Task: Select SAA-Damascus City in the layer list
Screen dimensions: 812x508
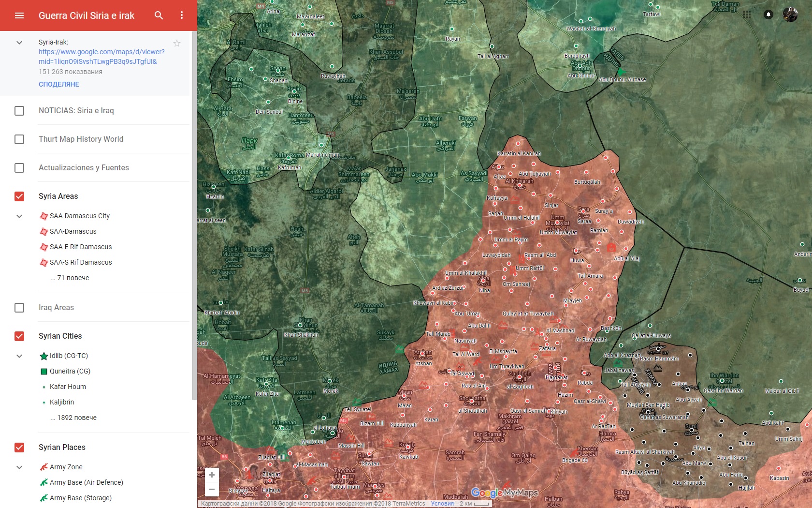Action: [79, 216]
